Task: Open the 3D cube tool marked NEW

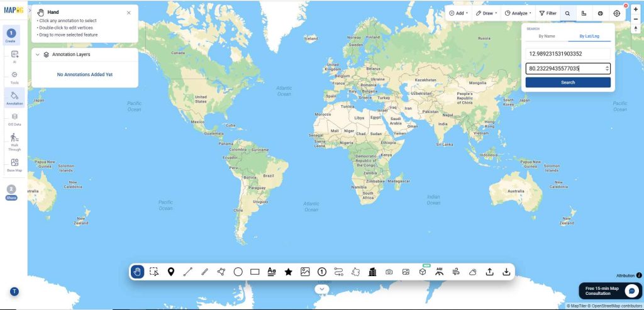Action: point(423,272)
